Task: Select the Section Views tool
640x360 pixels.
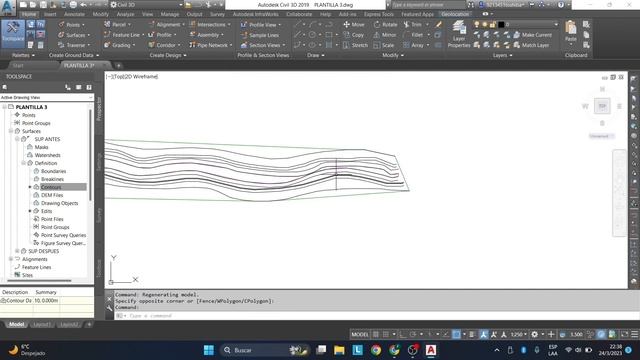Action: tap(261, 45)
